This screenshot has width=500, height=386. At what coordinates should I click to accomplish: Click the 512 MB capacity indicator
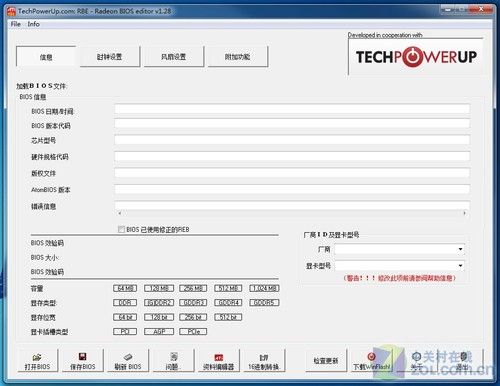(228, 288)
